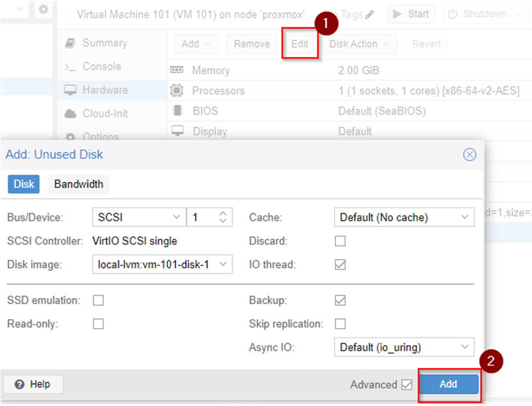The width and height of the screenshot is (532, 406).
Task: Switch to the Bandwidth tab
Action: (x=79, y=184)
